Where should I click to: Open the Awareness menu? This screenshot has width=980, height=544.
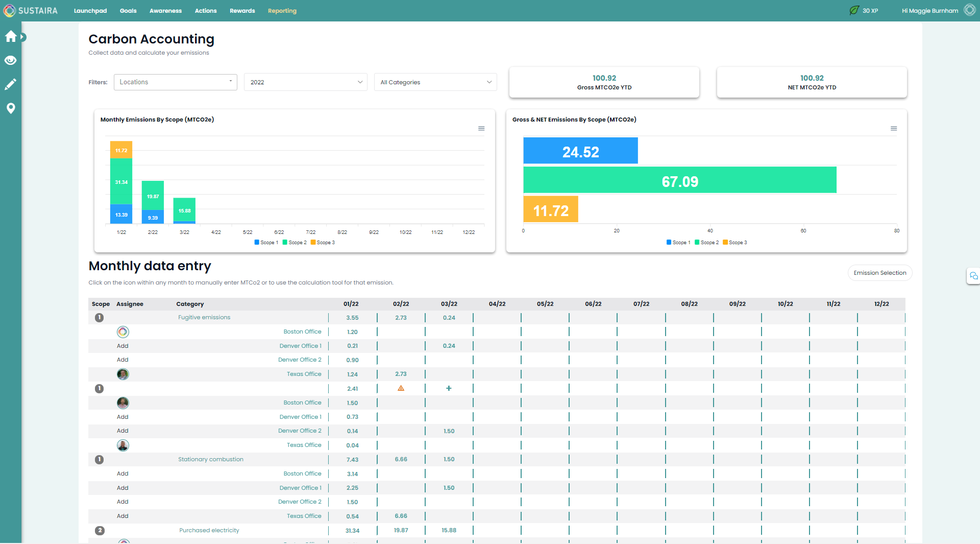pos(165,11)
